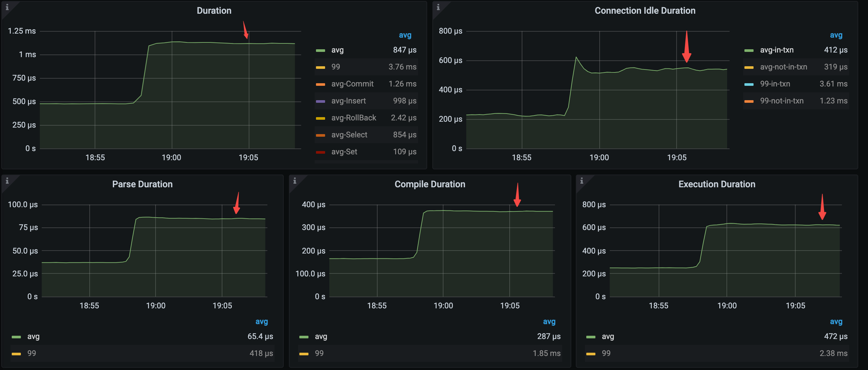Screen dimensions: 868x370
Task: Click the avg-Set legend entry in Duration panel
Action: point(344,151)
